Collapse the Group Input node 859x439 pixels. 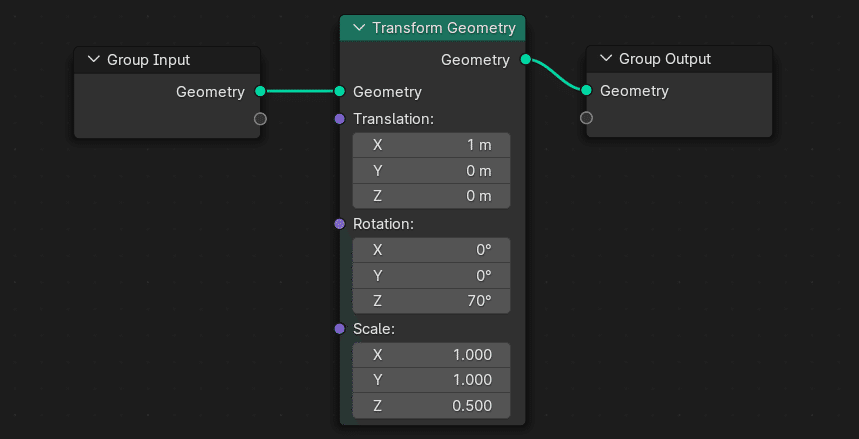point(94,59)
